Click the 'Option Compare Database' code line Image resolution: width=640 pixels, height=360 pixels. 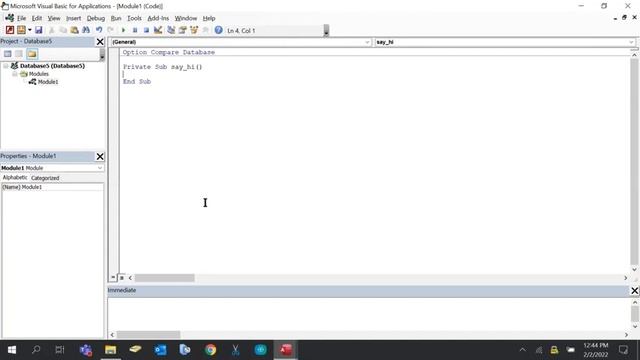coord(169,52)
